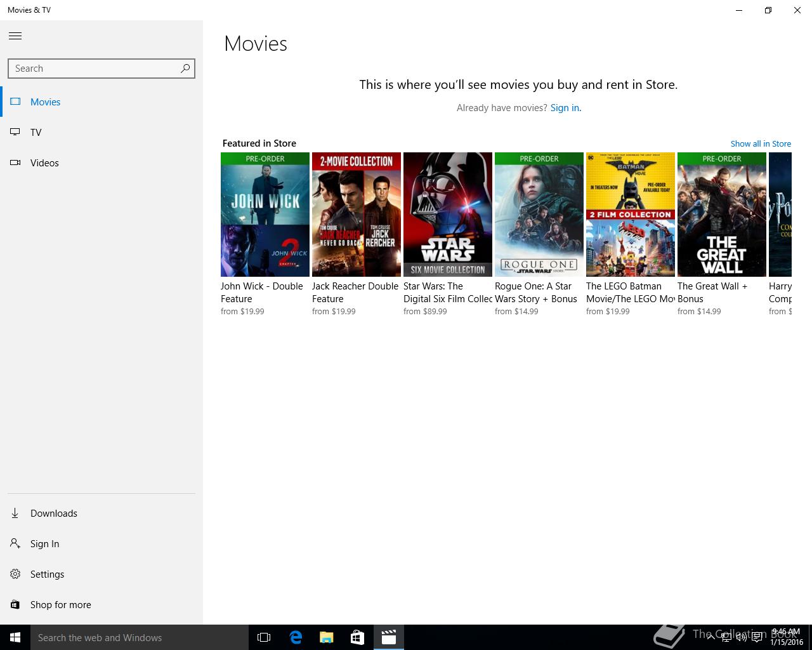Click the Downloads arrow icon
This screenshot has height=650, width=812.
[15, 513]
